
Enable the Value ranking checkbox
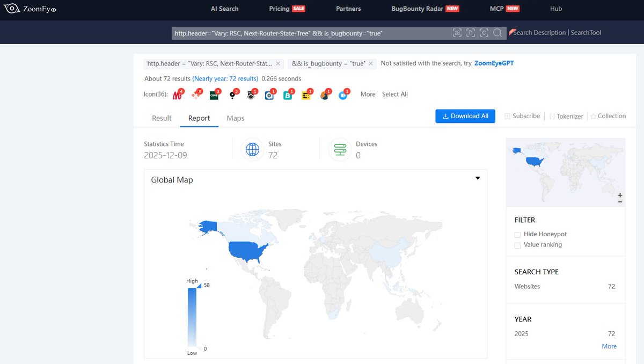pos(517,245)
